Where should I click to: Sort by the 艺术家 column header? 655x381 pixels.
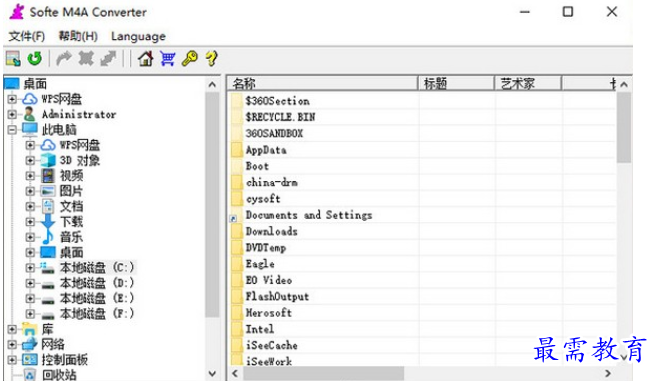coord(528,84)
